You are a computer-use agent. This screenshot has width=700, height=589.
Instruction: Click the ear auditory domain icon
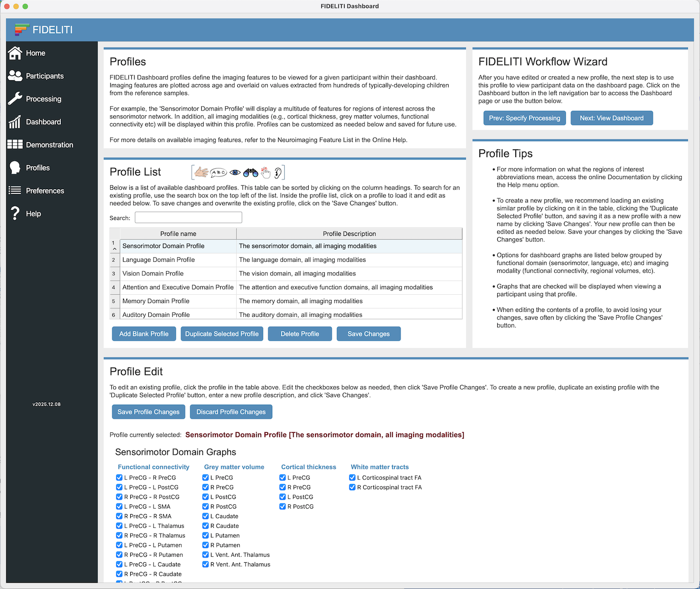tap(278, 172)
